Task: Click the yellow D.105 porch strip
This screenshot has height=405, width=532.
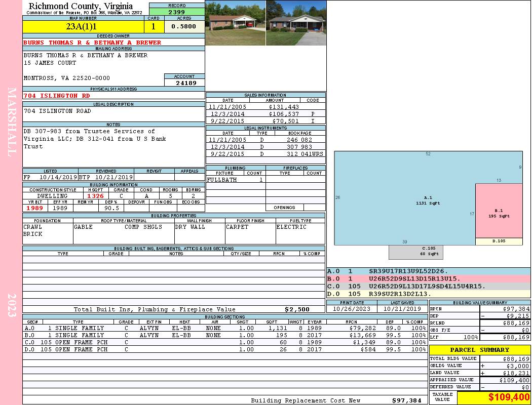Action: pyautogui.click(x=499, y=241)
